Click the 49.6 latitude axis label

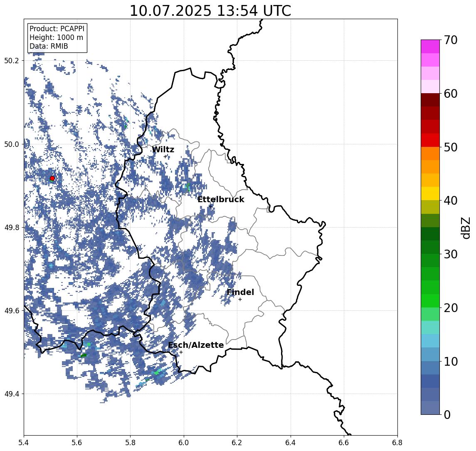[x=12, y=311]
